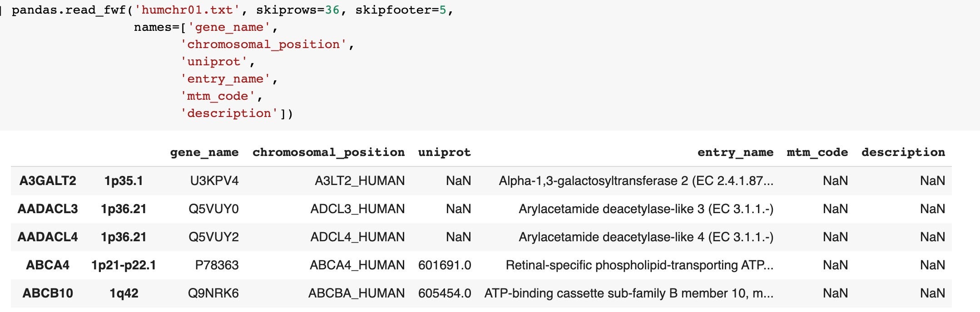Click the U3KPV4 table cell

click(214, 181)
